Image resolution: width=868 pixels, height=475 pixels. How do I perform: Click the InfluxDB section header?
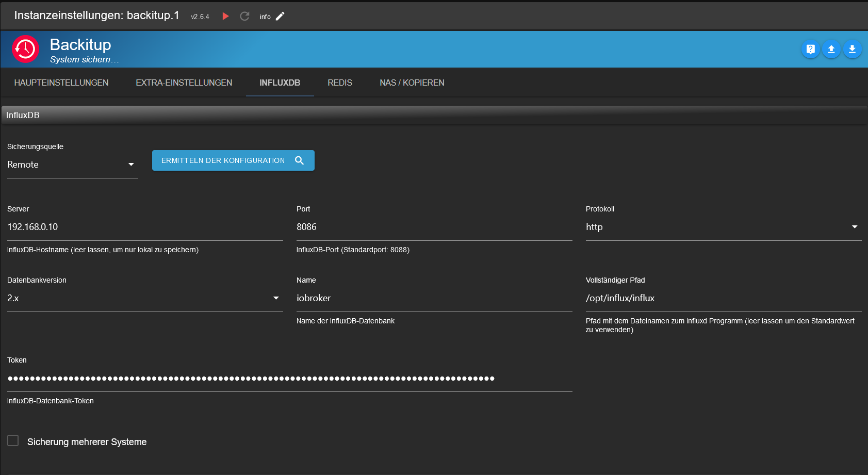click(x=434, y=115)
